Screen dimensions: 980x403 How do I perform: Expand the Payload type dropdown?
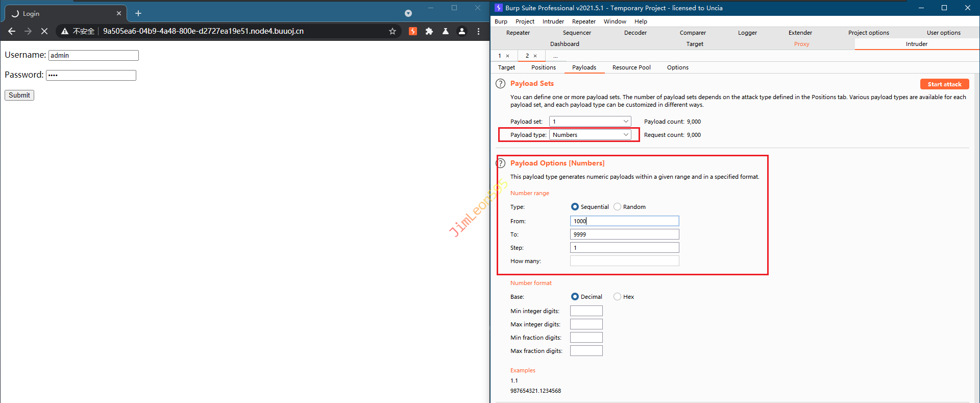coord(590,135)
